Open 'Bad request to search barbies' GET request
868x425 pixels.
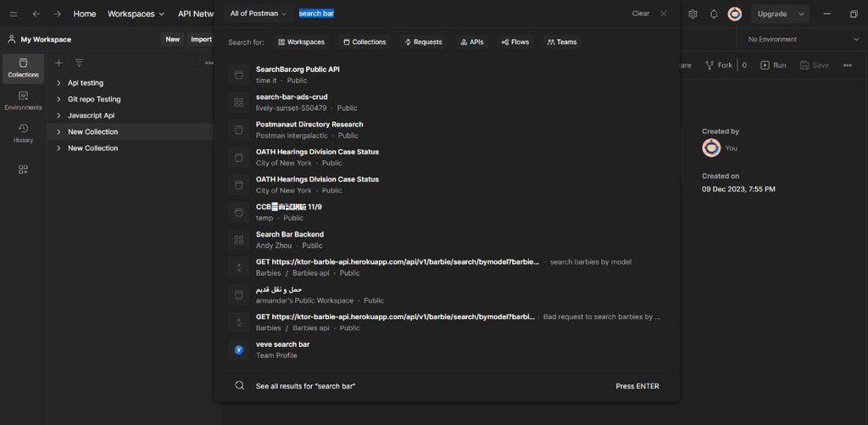click(x=448, y=322)
